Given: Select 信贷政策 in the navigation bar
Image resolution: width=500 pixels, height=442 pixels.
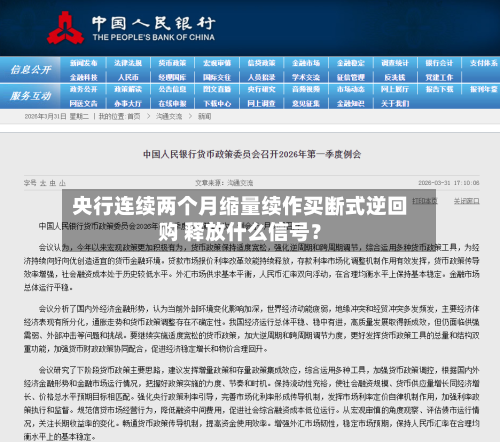Looking at the screenshot, I should pos(261,63).
